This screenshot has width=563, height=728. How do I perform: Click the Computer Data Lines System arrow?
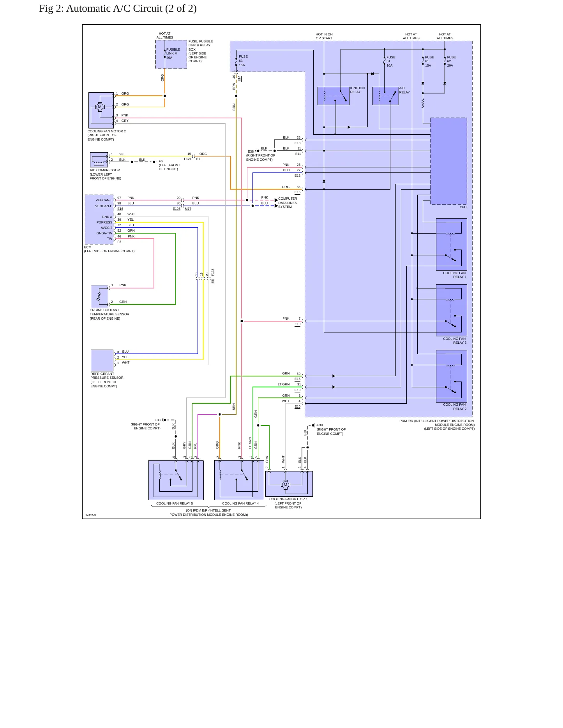coord(276,203)
